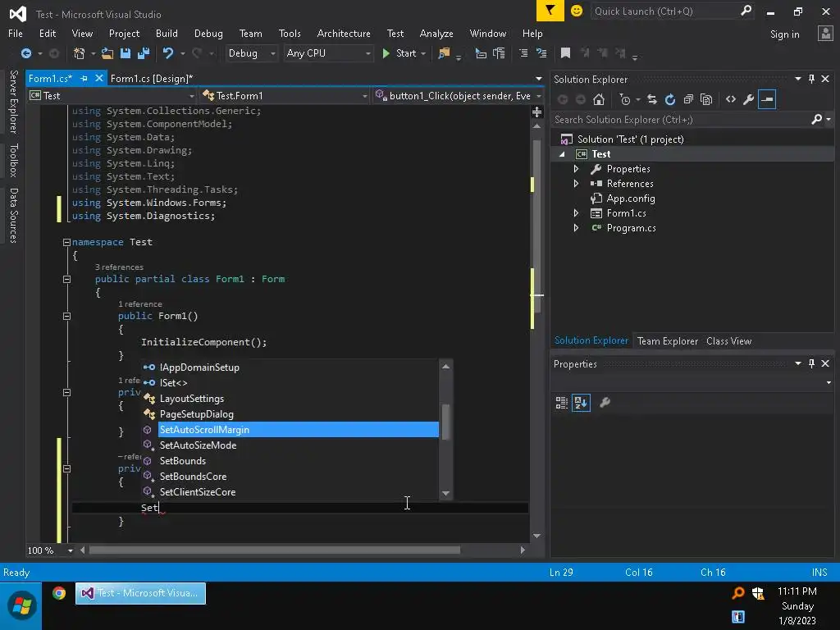Click the Uncomment selected lines icon
The image size is (840, 630).
coord(541,53)
